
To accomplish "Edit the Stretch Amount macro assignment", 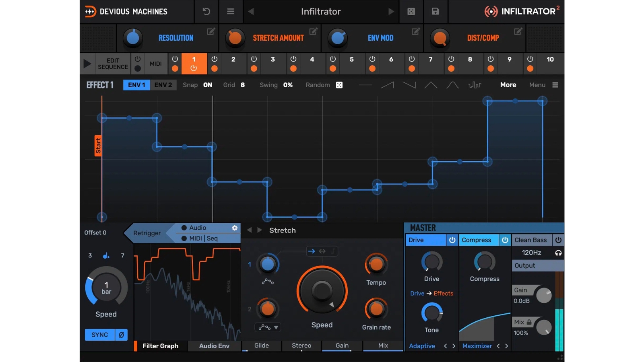I will [313, 31].
